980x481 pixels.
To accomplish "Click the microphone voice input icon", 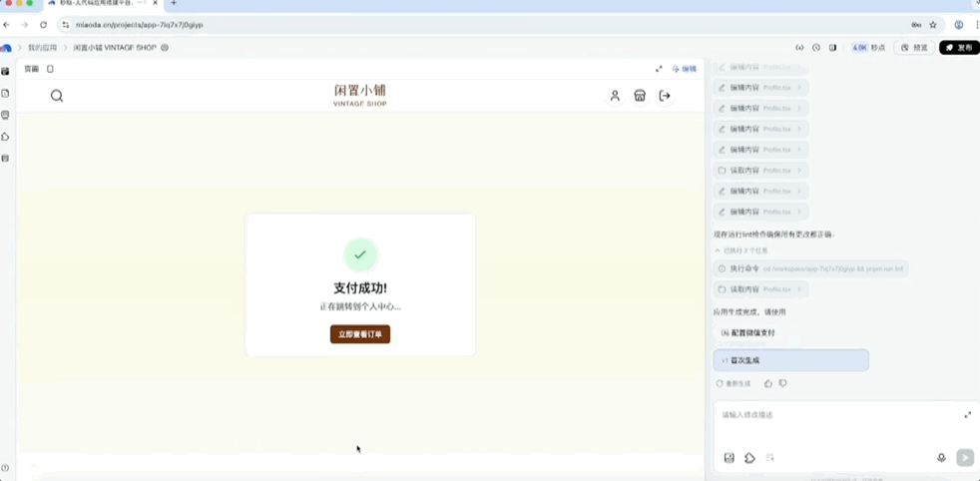I will point(941,458).
